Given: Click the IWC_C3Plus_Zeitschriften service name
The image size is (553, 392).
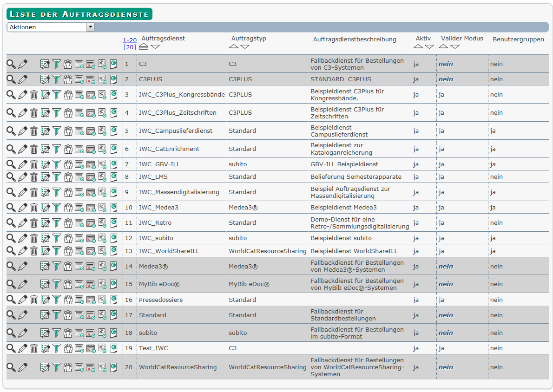Looking at the screenshot, I should [178, 113].
